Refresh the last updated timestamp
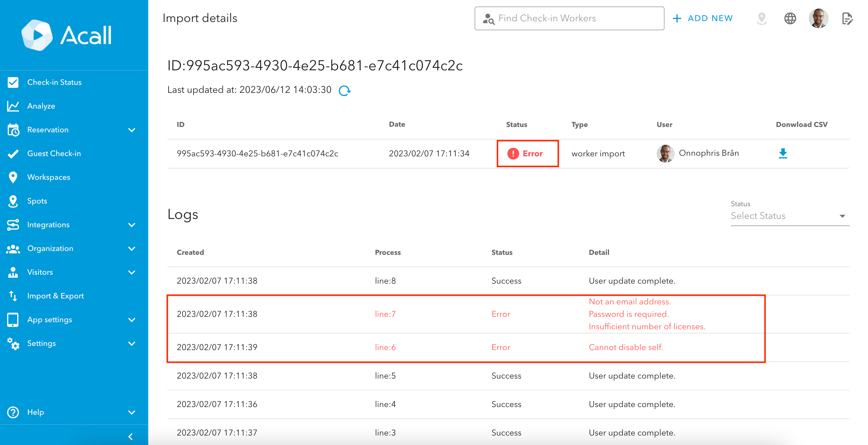 coord(344,90)
